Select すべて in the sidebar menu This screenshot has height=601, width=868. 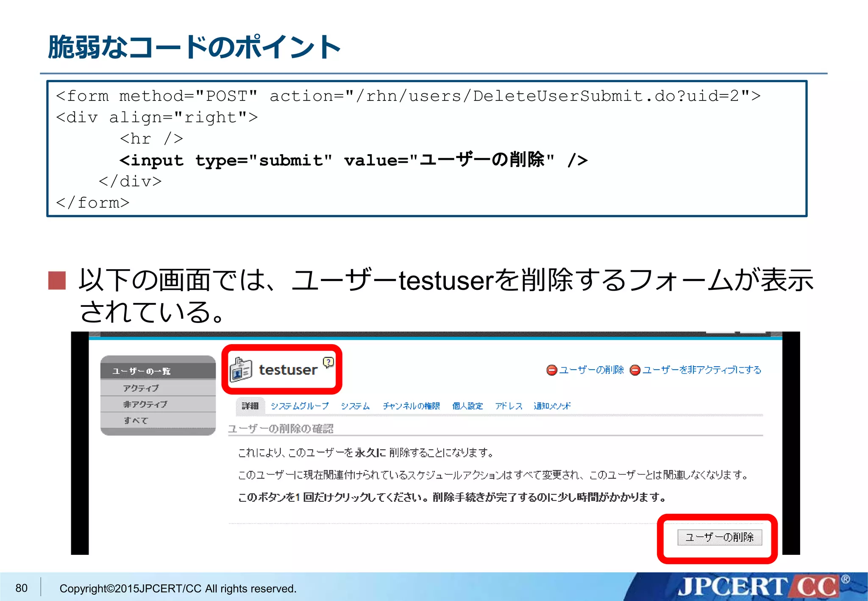pos(158,420)
